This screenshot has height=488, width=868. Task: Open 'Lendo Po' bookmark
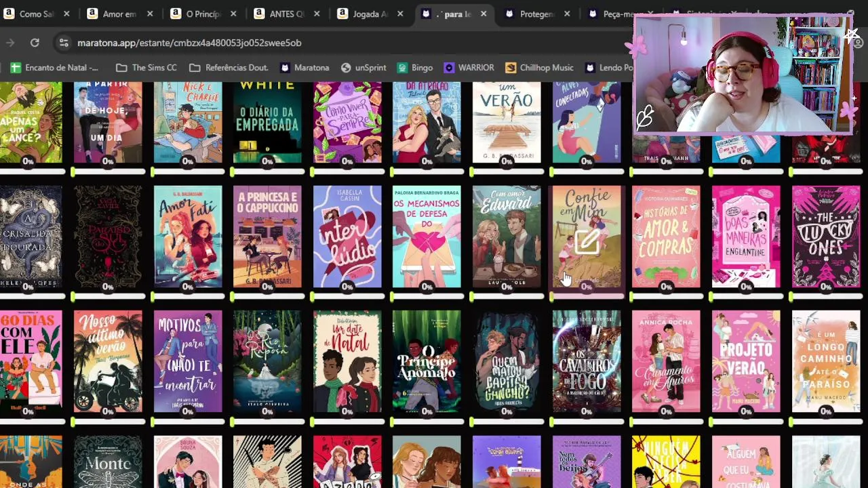(609, 68)
